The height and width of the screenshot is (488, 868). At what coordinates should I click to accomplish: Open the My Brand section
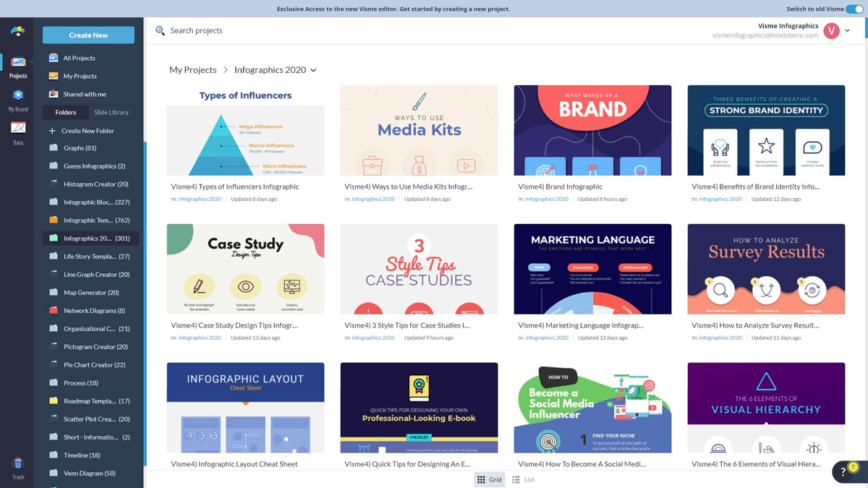[x=18, y=100]
